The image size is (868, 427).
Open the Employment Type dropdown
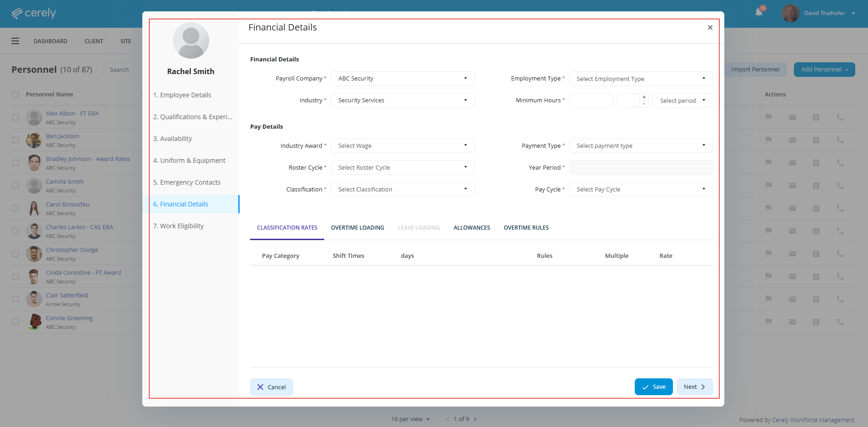(641, 79)
